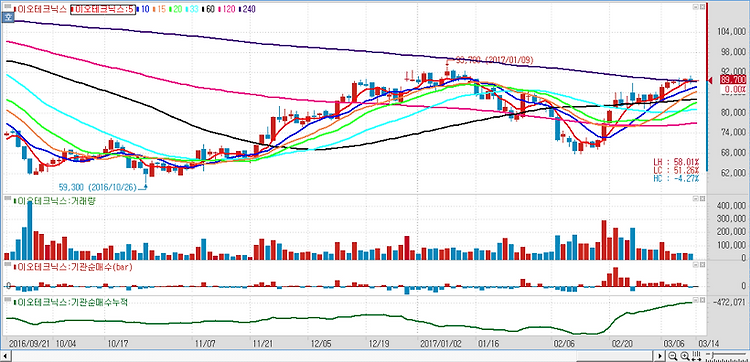Zoom in the chart with the plus magnifier
750x362 pixels.
(685, 356)
